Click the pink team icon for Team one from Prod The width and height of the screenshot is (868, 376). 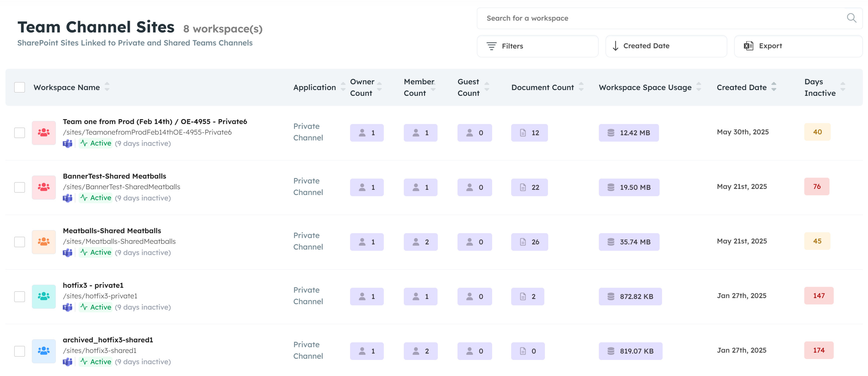coord(44,133)
